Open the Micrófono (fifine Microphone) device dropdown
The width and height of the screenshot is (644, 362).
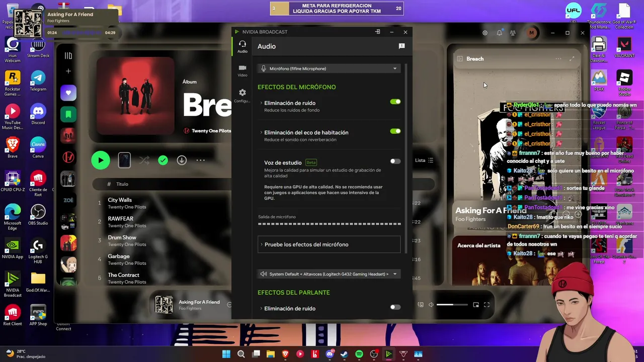329,68
